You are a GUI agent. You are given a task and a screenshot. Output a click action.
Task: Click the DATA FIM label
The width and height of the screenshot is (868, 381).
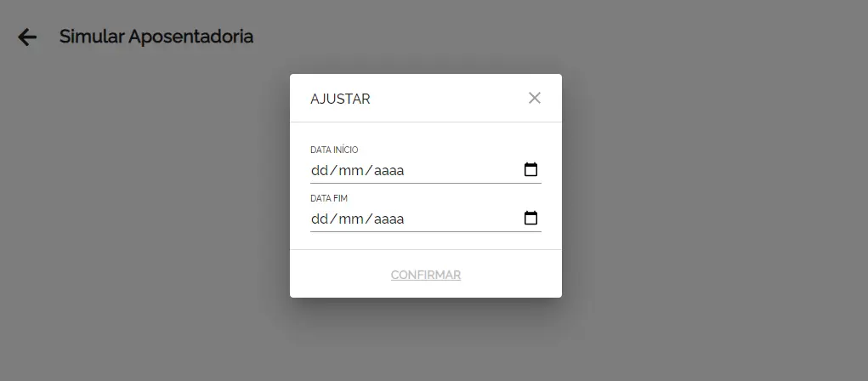[x=328, y=199]
